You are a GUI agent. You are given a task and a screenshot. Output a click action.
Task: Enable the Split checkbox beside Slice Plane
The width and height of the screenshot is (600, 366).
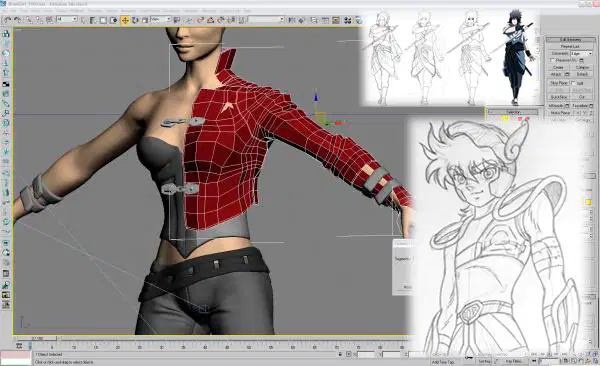[573, 83]
